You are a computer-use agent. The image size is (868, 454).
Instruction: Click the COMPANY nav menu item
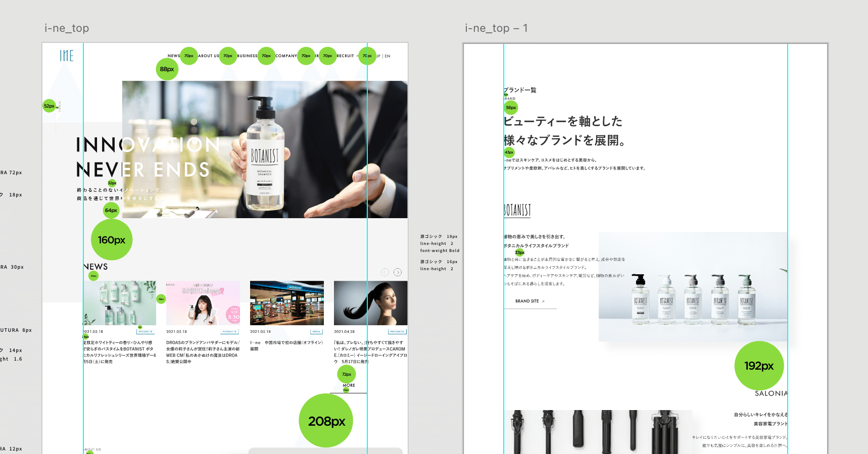(286, 56)
